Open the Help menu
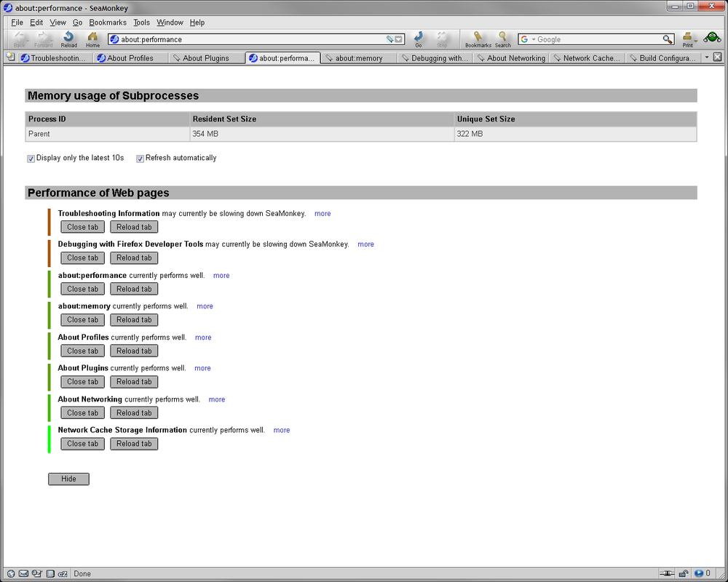The image size is (728, 582). tap(197, 23)
